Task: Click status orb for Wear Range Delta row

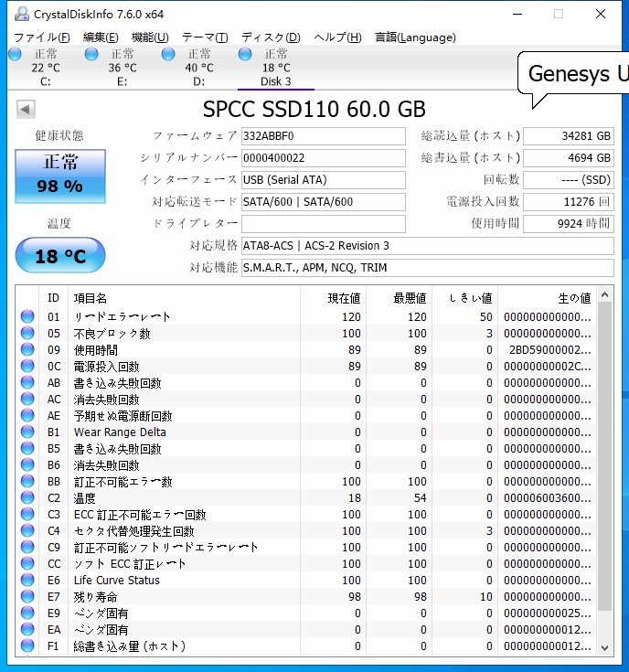Action: click(27, 432)
